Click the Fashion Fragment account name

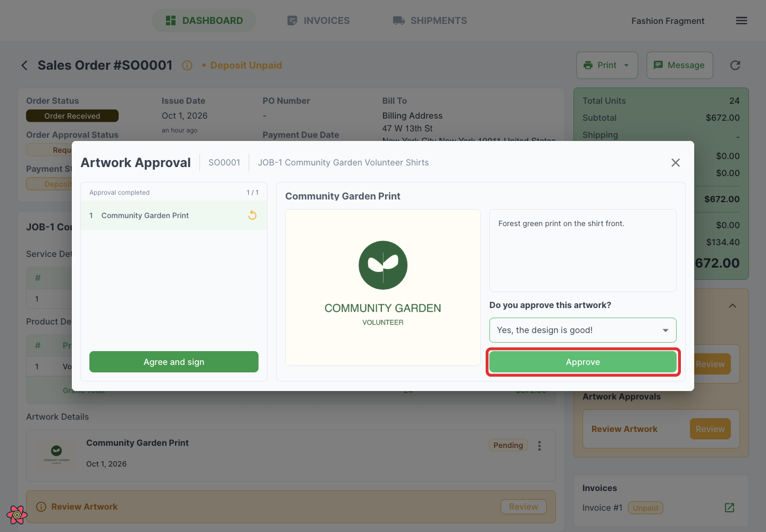point(668,21)
